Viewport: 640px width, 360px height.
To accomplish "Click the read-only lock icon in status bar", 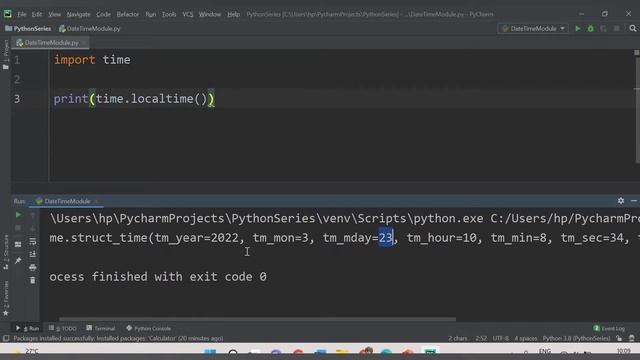I will [x=619, y=338].
